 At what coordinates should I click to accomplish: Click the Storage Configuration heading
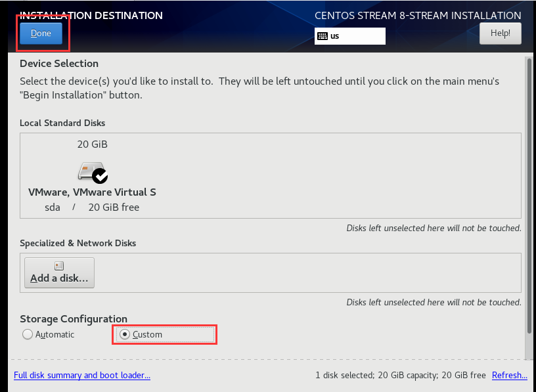pos(74,318)
